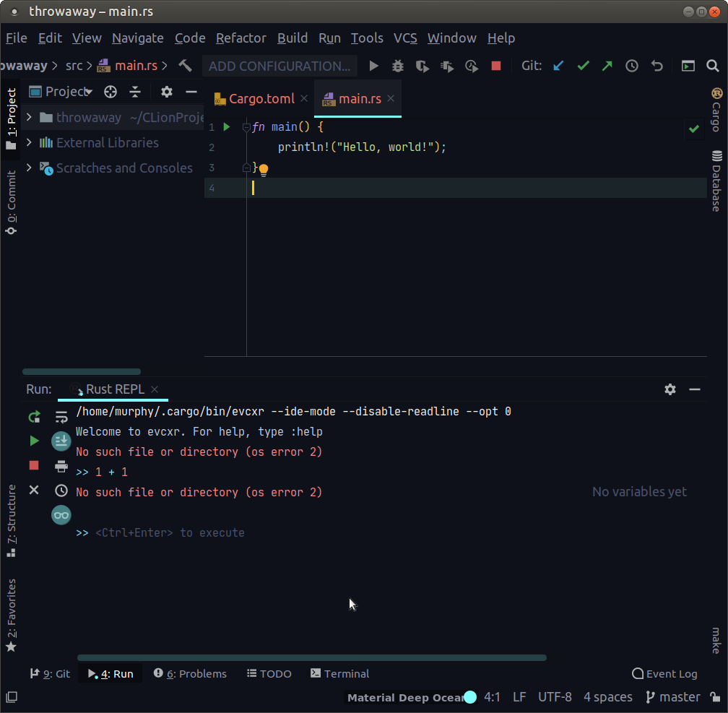The width and height of the screenshot is (728, 713).
Task: Expand the throwaway project folder
Action: click(x=28, y=117)
